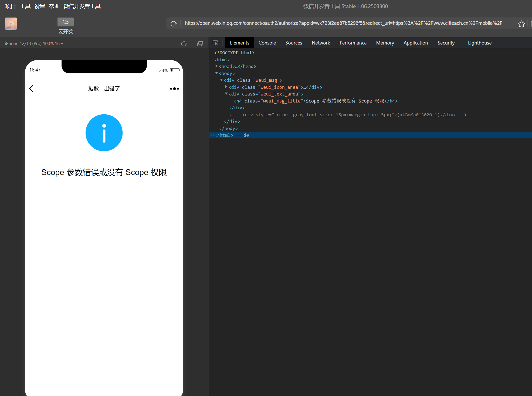The image size is (532, 396).
Task: Open iPhone 12/13 (Pro) device dropdown
Action: [x=34, y=43]
